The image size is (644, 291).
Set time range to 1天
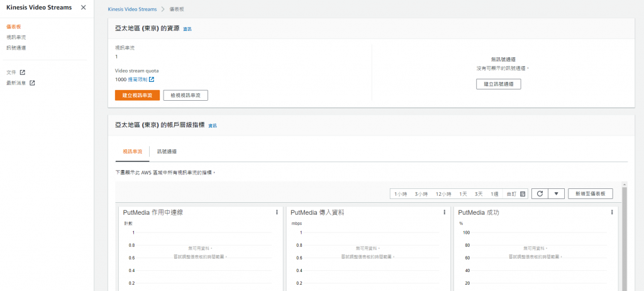tap(464, 194)
